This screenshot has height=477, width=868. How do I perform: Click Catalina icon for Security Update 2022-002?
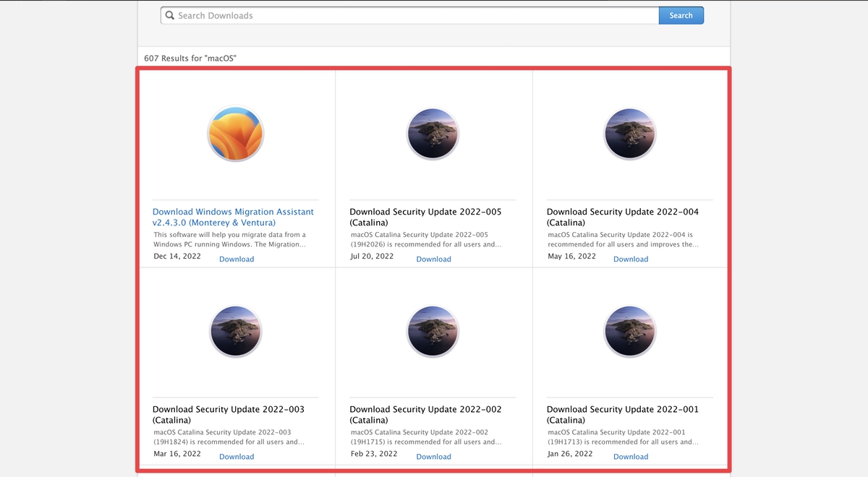(x=433, y=331)
